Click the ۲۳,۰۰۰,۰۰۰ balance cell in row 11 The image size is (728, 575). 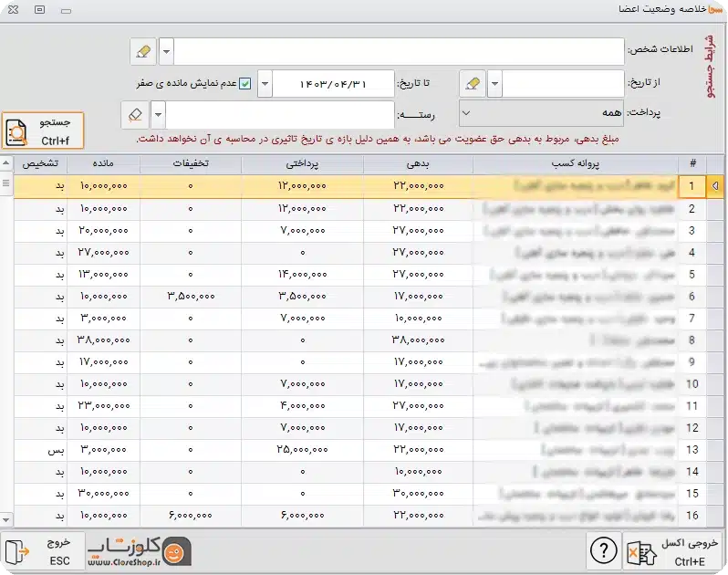[x=103, y=406]
